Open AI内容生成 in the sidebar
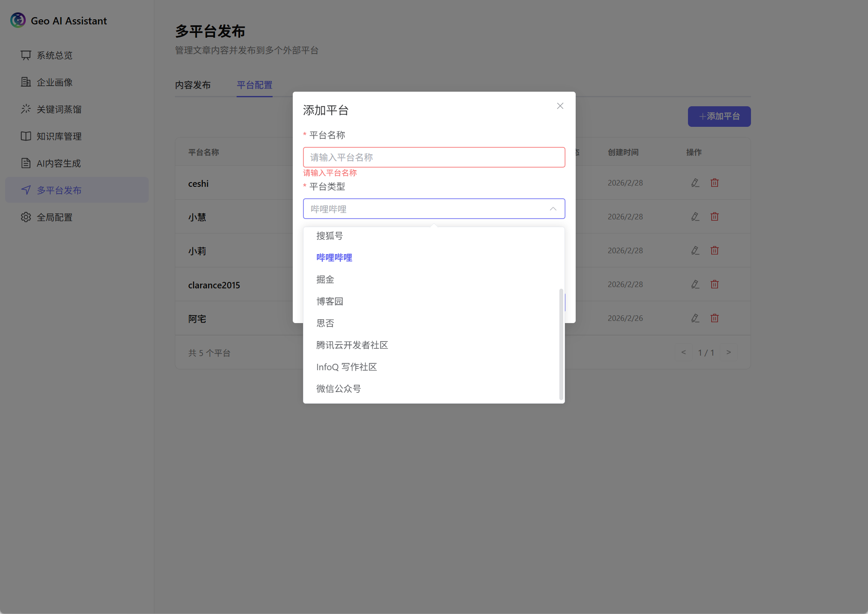Screen dimensions: 868x614 click(77, 163)
